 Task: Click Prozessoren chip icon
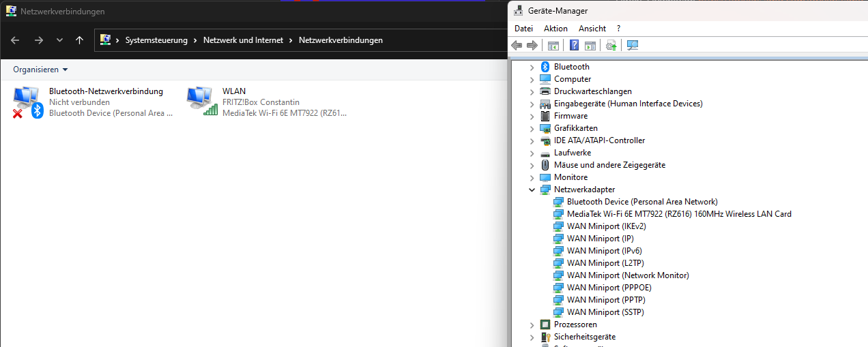[x=545, y=325]
